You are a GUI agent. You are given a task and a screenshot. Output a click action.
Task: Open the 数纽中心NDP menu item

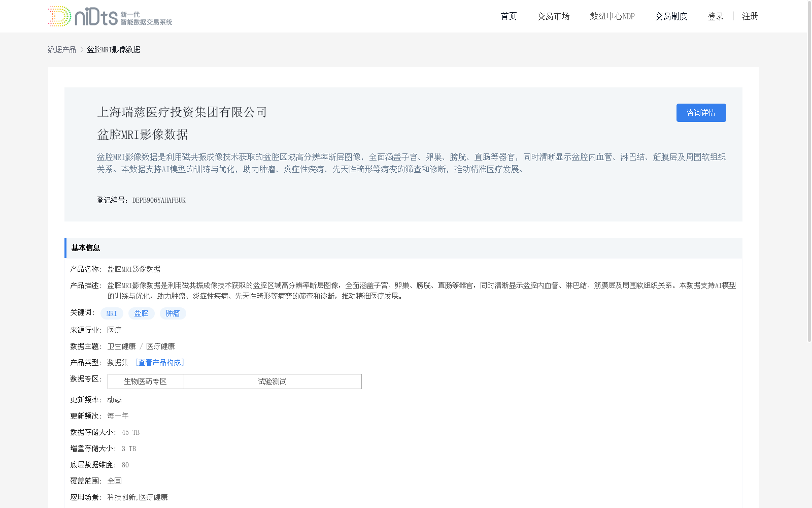click(x=612, y=16)
